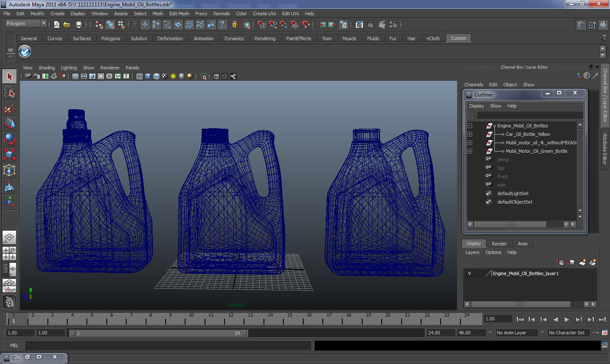The width and height of the screenshot is (610, 364).
Task: Expand Mobil_motor_oil_4L node in Outliner
Action: (x=470, y=143)
